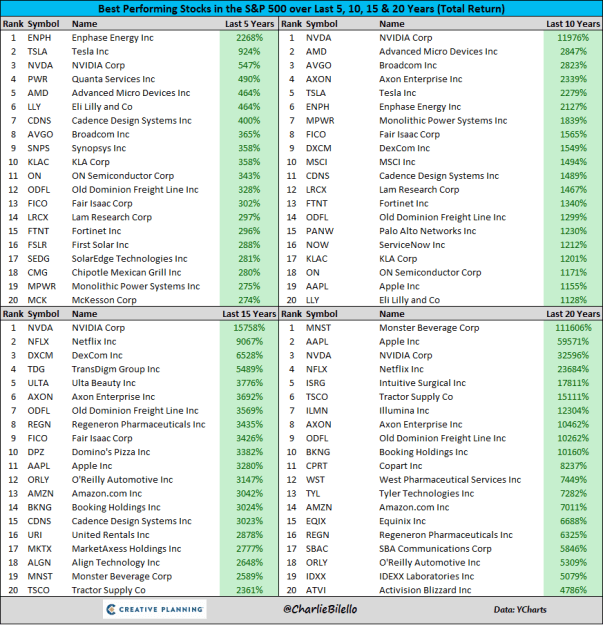Click the 2589% value for Monster Beverage

tap(249, 577)
